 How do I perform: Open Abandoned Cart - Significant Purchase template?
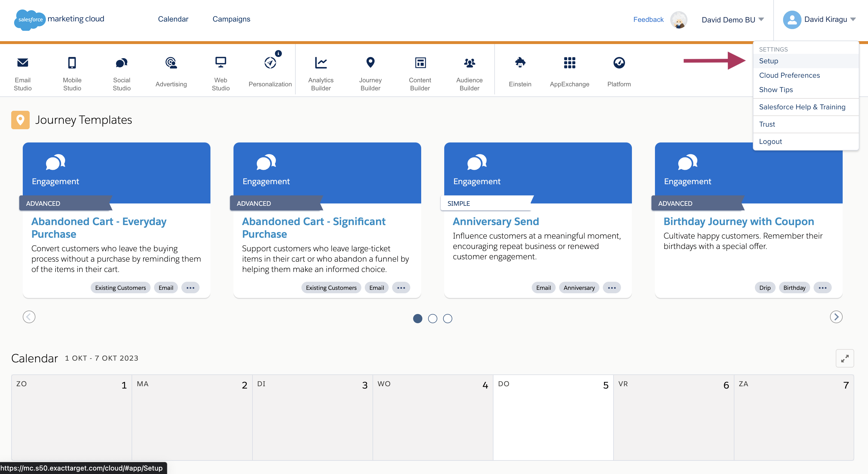(x=314, y=228)
